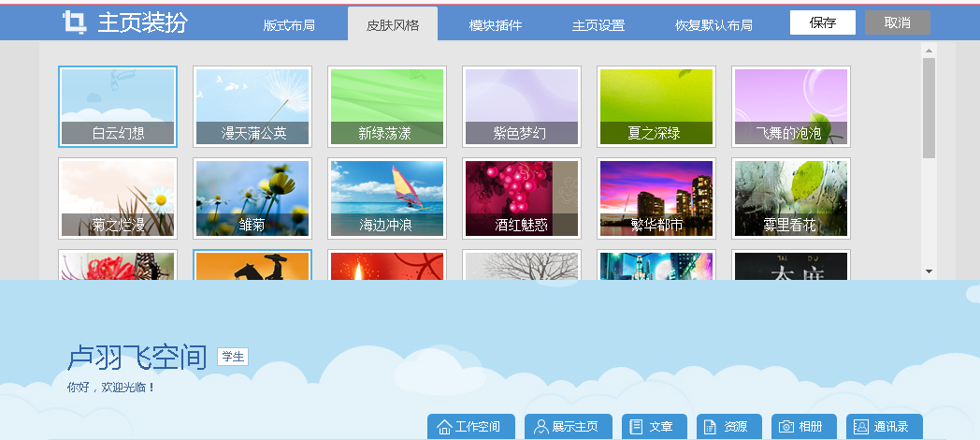The width and height of the screenshot is (980, 440).
Task: Click the 主页装扮 crop logo icon
Action: pyautogui.click(x=75, y=22)
